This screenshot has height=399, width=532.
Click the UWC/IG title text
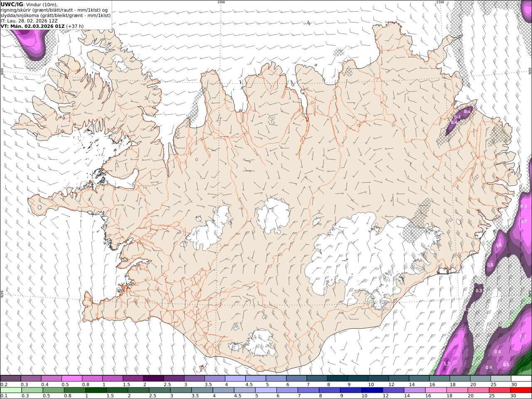[12, 4]
